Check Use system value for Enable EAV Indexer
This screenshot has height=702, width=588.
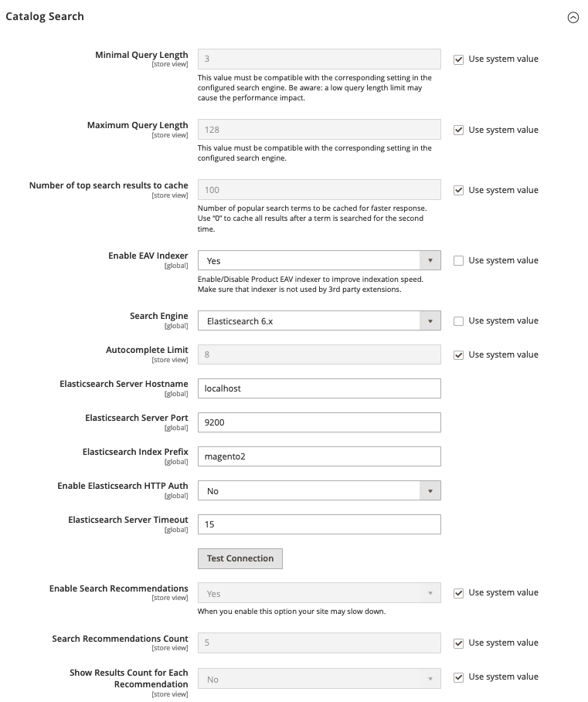point(458,260)
